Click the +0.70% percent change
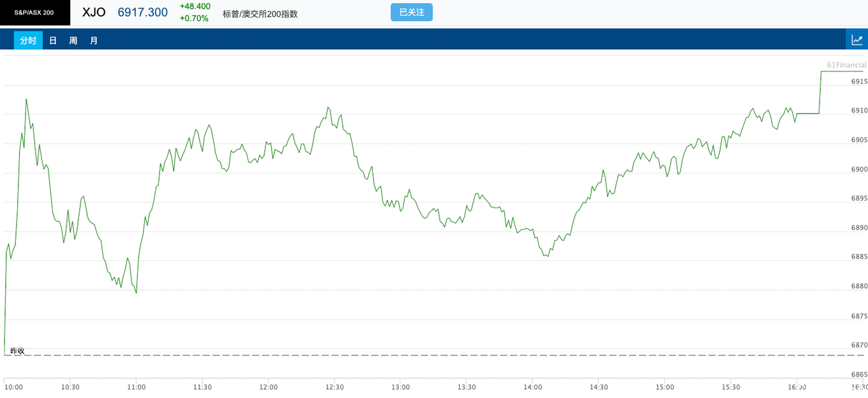Image resolution: width=868 pixels, height=398 pixels. (194, 19)
